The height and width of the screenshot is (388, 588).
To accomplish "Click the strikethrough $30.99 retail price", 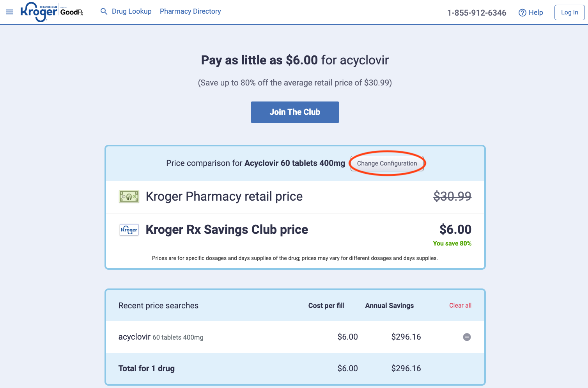I will pos(452,196).
